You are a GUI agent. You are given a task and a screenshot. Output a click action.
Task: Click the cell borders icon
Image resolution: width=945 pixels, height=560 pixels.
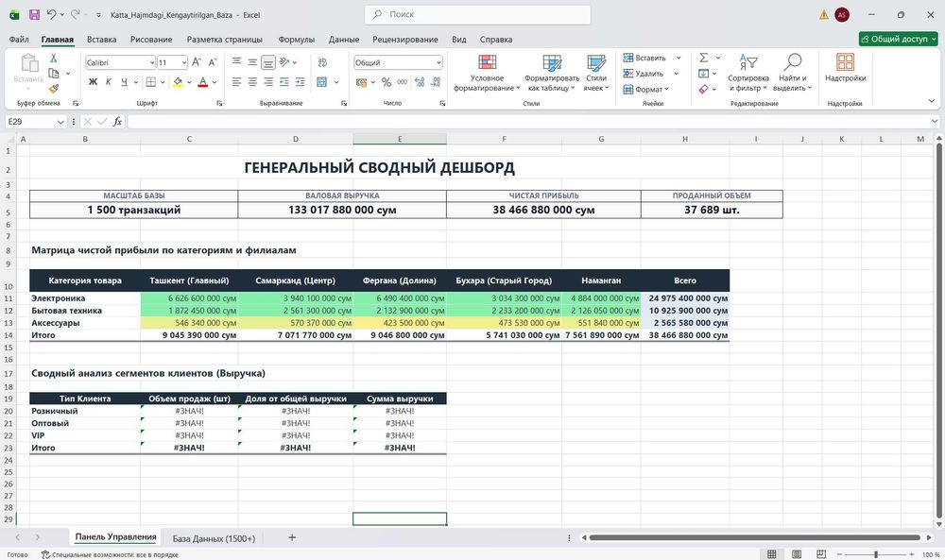(150, 82)
